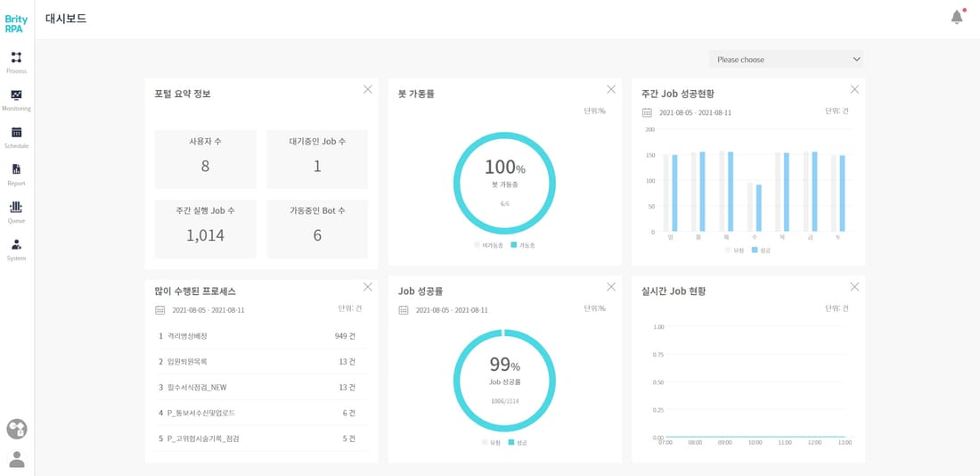Go to the Schedule sidebar icon
This screenshot has width=980, height=476.
(17, 137)
